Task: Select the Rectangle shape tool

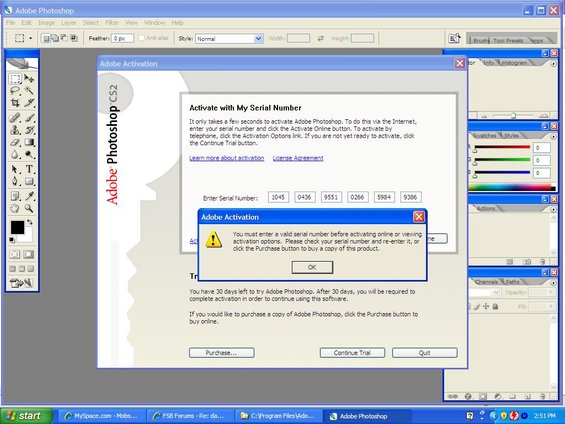Action: [29, 181]
